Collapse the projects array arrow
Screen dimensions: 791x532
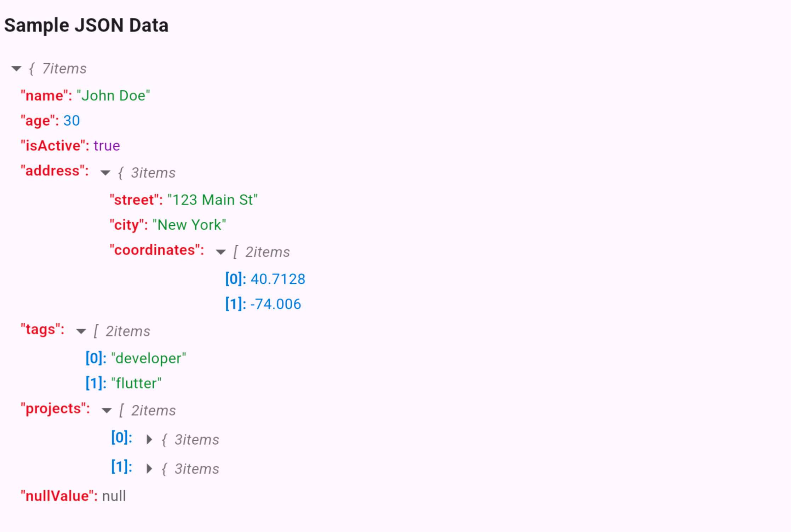(x=107, y=410)
